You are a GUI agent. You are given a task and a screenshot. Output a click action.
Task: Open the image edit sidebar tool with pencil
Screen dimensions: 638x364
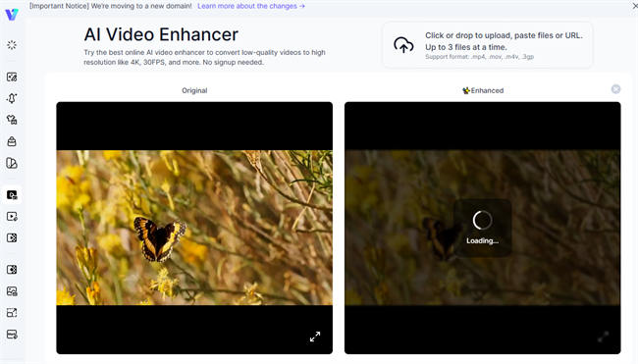12,77
